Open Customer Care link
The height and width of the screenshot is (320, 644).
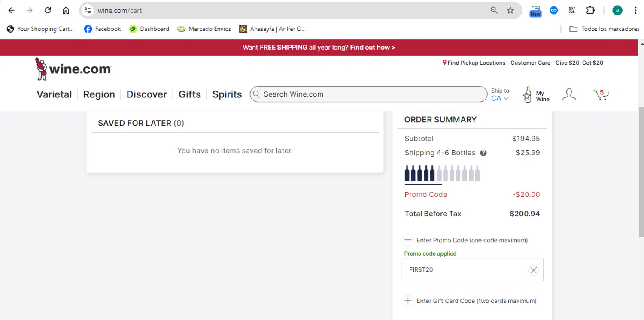tap(530, 63)
